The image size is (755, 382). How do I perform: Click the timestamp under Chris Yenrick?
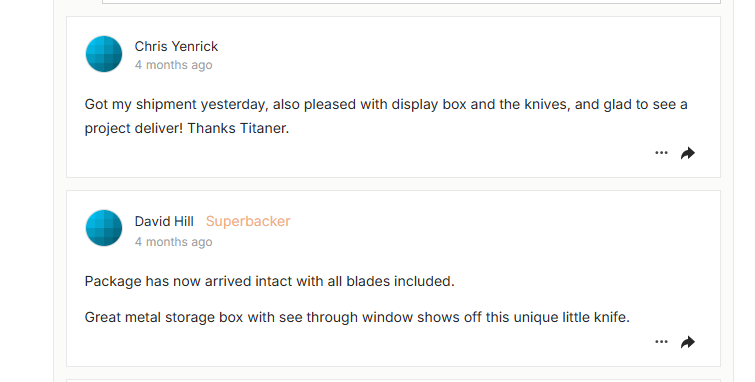[x=173, y=65]
